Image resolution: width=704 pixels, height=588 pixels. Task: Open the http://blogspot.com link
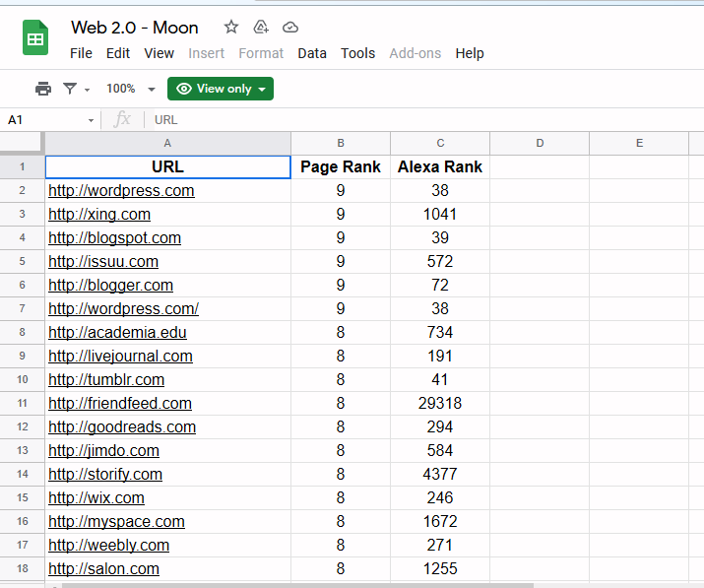tap(114, 238)
